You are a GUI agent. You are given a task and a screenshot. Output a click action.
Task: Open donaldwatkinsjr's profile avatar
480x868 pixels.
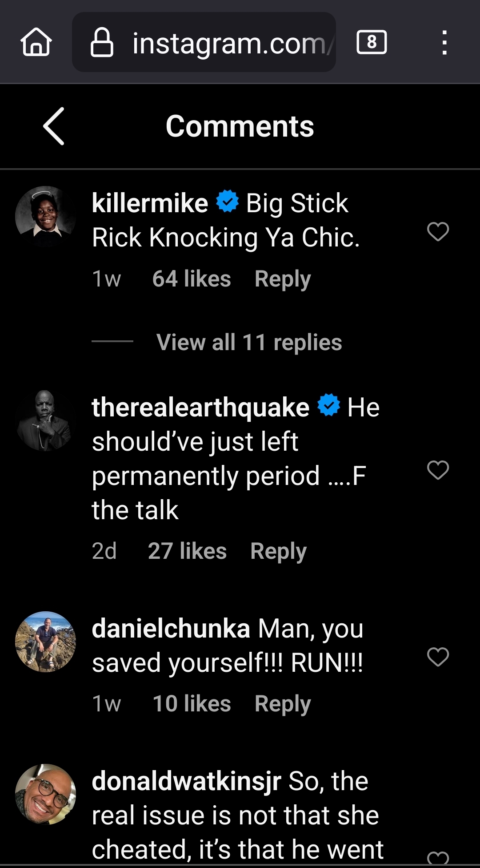(45, 794)
